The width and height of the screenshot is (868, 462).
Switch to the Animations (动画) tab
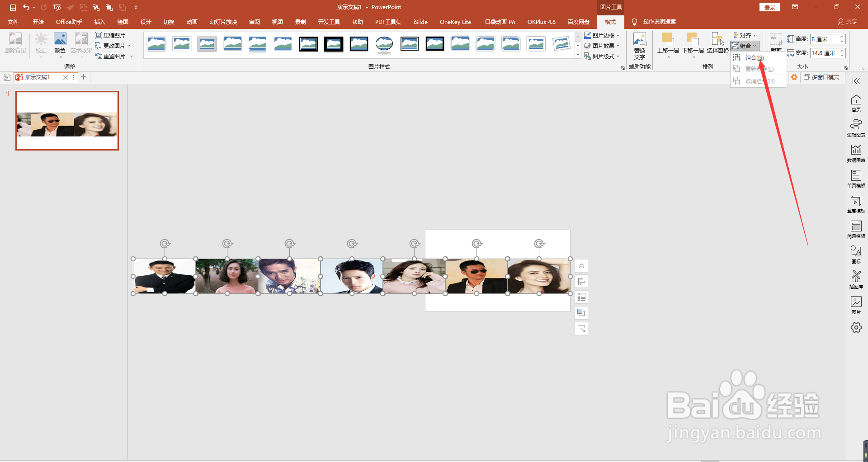coord(192,22)
